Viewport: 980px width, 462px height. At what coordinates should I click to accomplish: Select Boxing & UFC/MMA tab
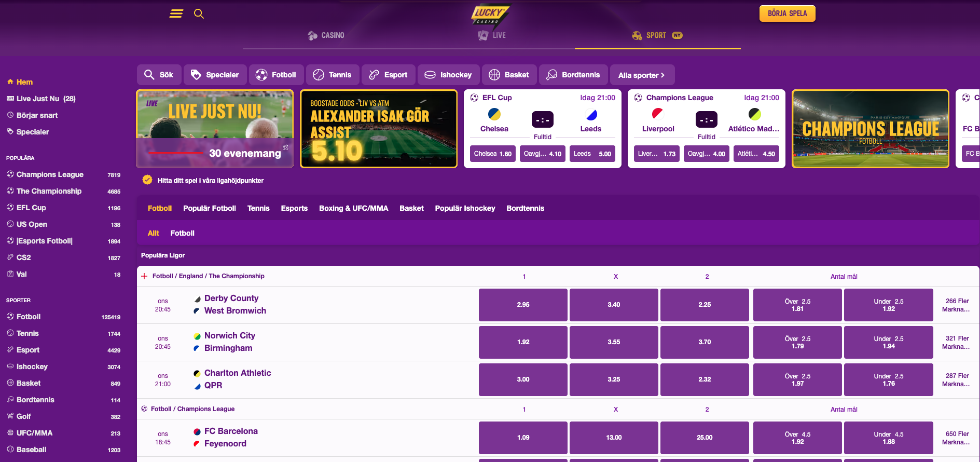(353, 208)
